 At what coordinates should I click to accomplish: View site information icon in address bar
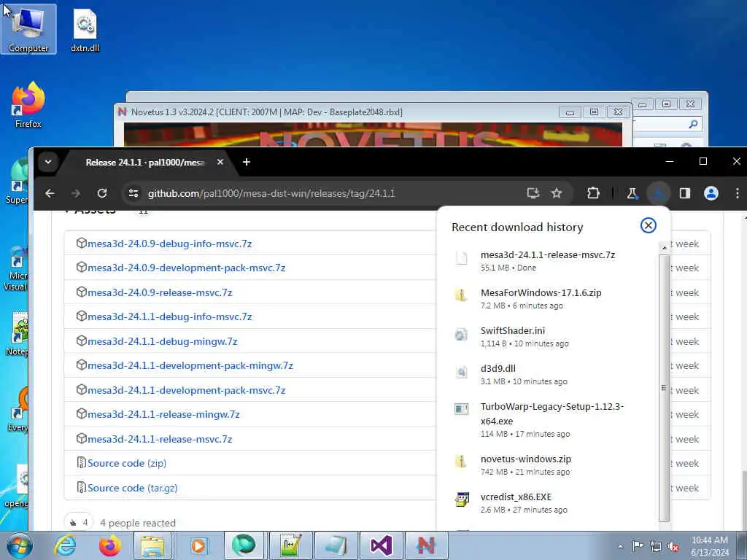[x=134, y=193]
